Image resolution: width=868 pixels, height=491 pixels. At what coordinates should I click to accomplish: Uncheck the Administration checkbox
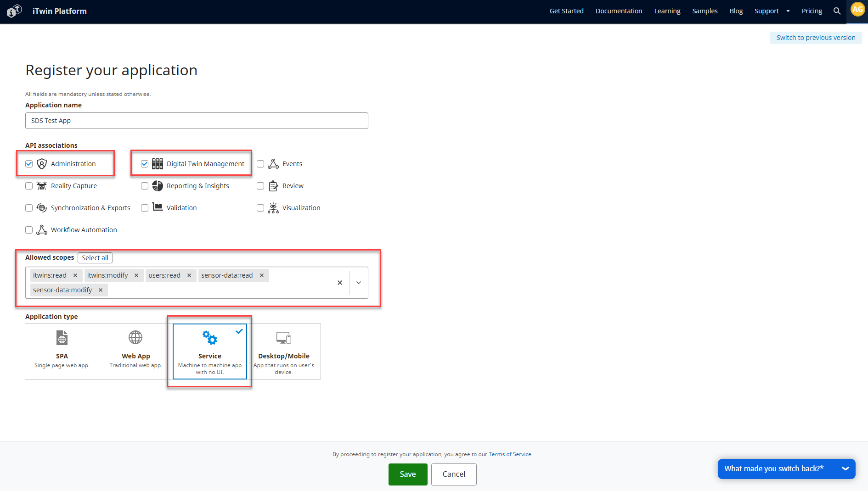point(29,164)
